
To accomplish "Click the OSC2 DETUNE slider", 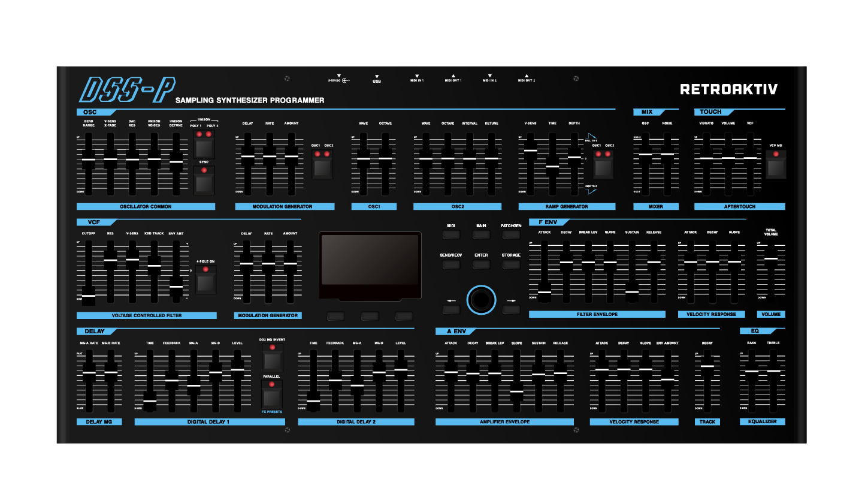I will (x=491, y=164).
